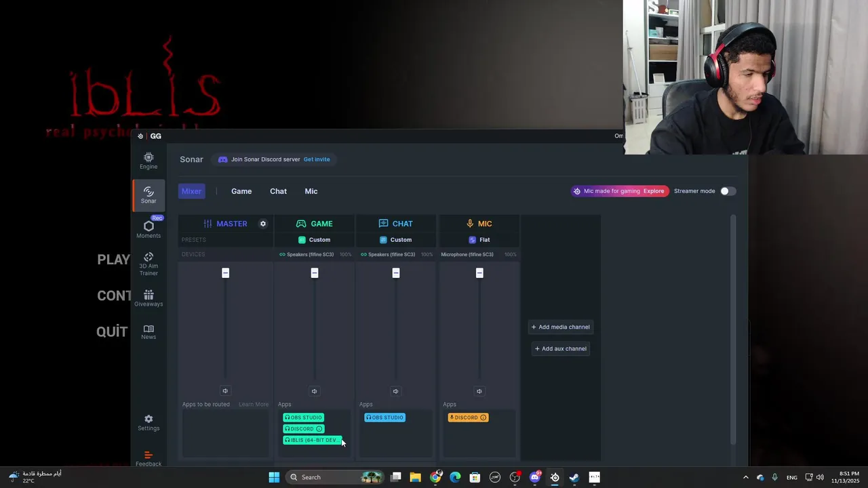868x488 pixels.
Task: Switch to the Mixer tab
Action: tap(191, 191)
